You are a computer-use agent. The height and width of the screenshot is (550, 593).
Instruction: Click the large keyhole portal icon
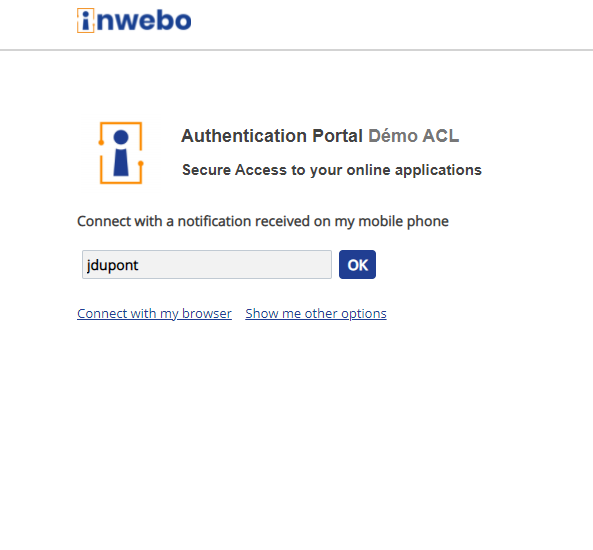click(x=121, y=153)
